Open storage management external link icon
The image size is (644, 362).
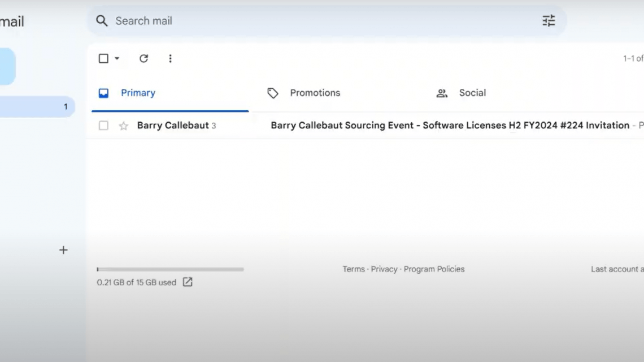(188, 282)
